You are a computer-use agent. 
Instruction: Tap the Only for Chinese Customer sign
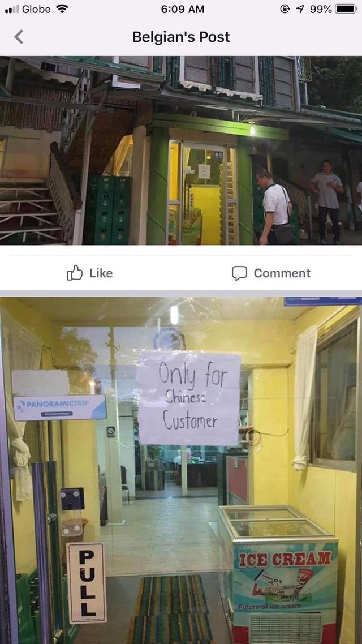(x=189, y=398)
